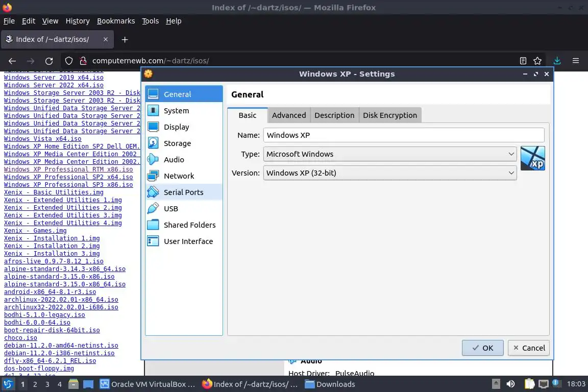Click the Name field containing Windows XP

coord(404,135)
